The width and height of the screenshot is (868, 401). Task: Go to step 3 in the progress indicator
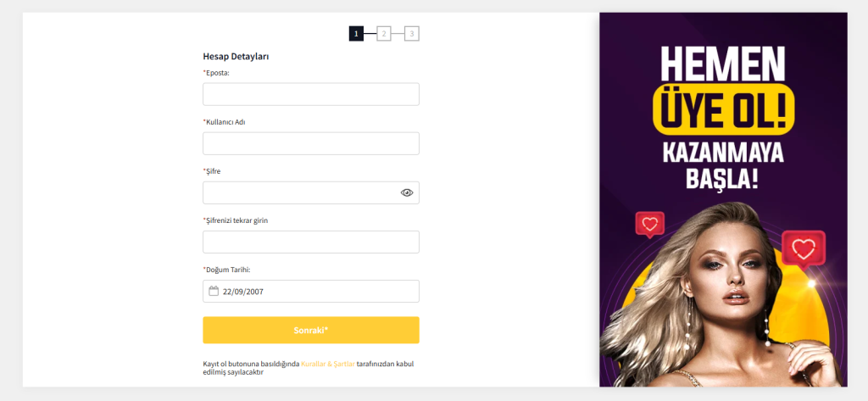(412, 34)
